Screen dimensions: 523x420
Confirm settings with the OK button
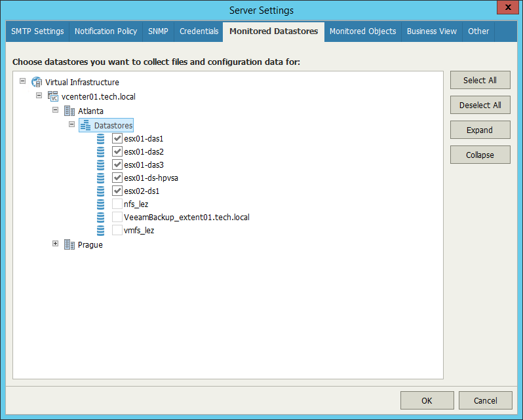pos(427,400)
